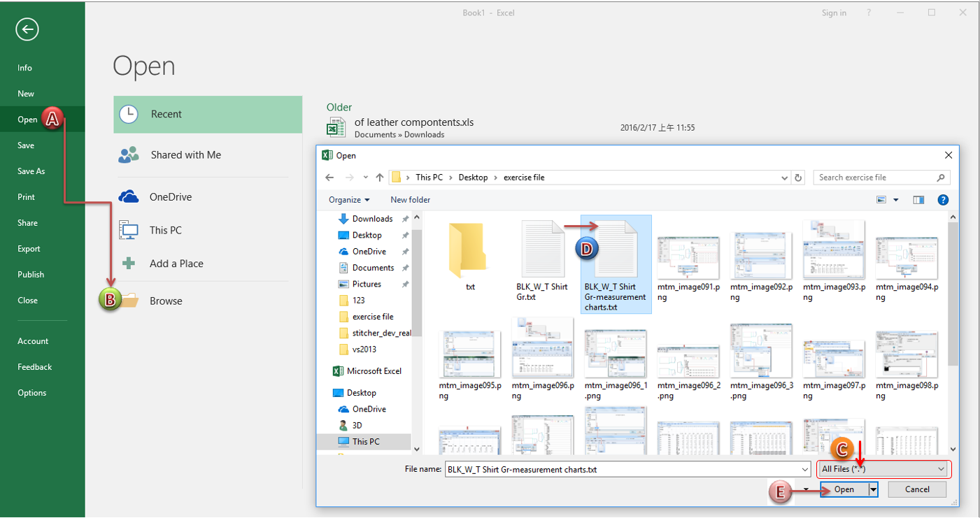Select Save As in left menu

(x=31, y=171)
